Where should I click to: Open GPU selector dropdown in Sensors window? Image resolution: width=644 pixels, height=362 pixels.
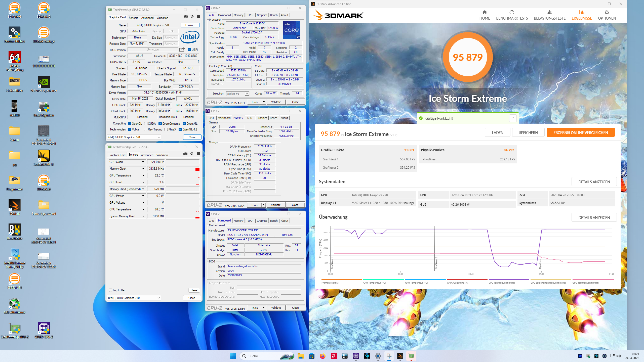pos(134,298)
